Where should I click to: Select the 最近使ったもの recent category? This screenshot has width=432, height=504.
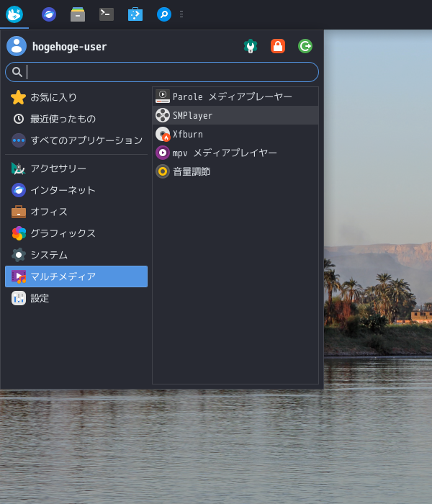click(76, 119)
